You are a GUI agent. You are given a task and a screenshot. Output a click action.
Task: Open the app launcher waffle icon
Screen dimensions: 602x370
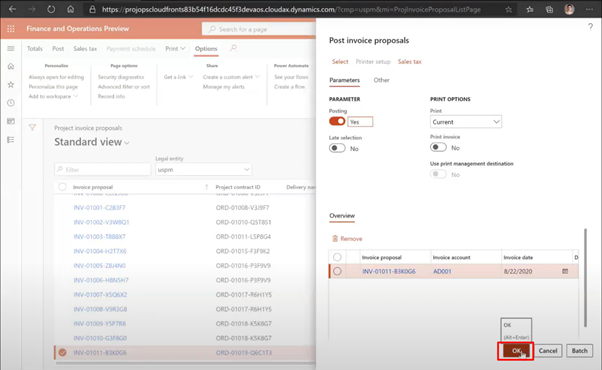11,29
